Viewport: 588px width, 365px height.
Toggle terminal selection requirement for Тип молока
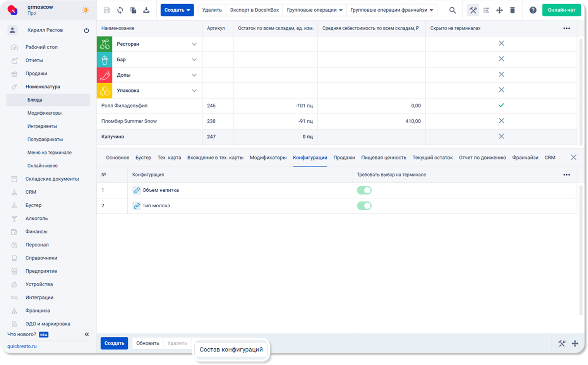(364, 206)
